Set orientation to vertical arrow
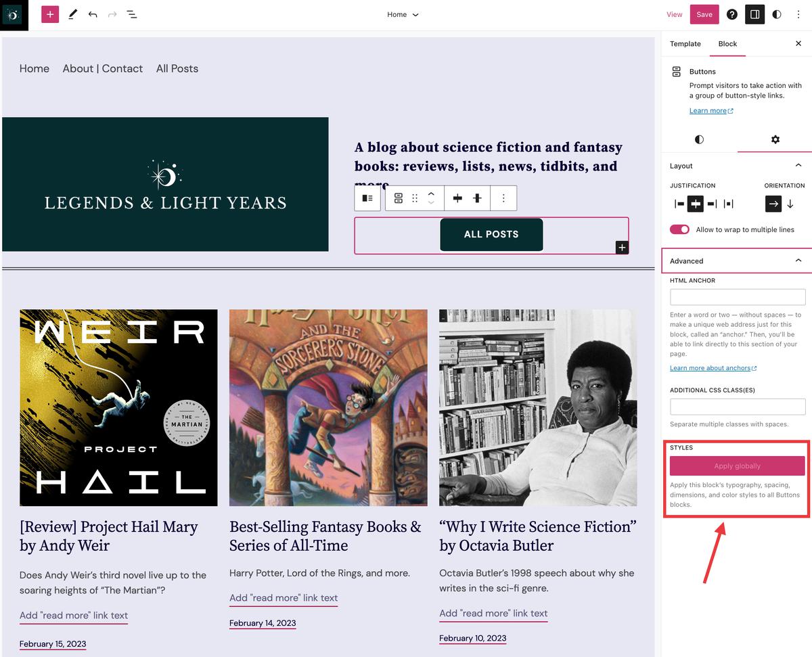The width and height of the screenshot is (812, 657). coord(790,204)
